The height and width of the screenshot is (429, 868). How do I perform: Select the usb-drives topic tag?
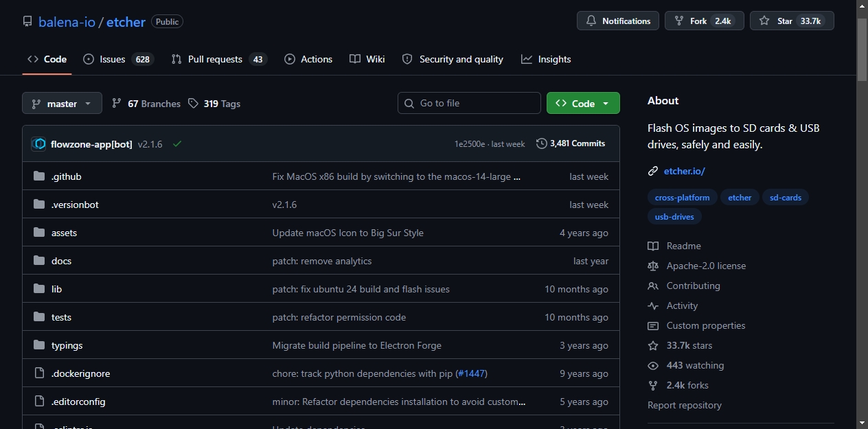[674, 216]
